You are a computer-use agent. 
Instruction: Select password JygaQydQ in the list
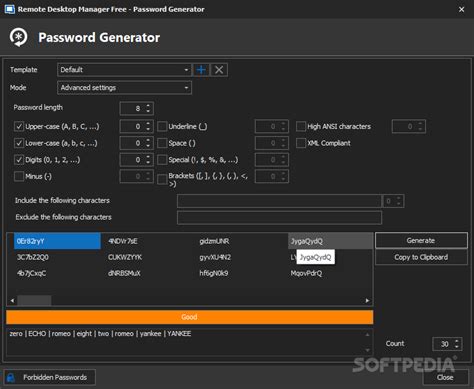tap(330, 241)
